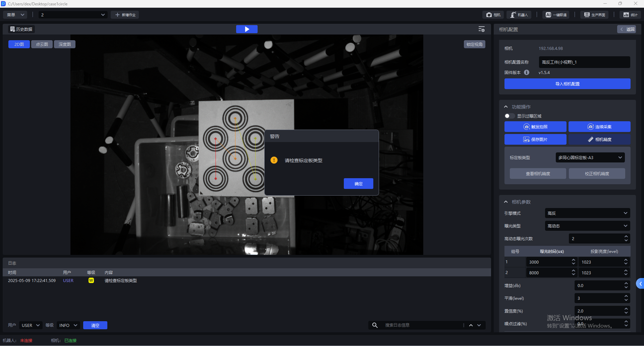Screen dimensions: 644x346
Task: Switch to the 点云图 tab
Action: [42, 44]
